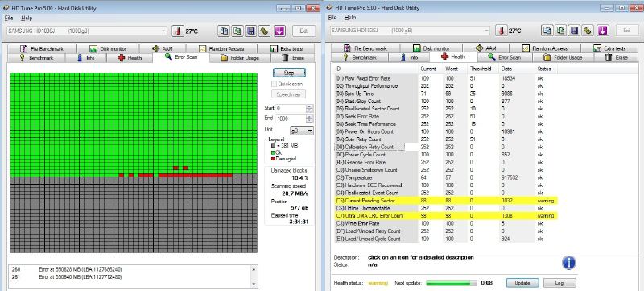This screenshot has width=644, height=291.
Task: Click the End value stepper arrows
Action: (x=310, y=118)
